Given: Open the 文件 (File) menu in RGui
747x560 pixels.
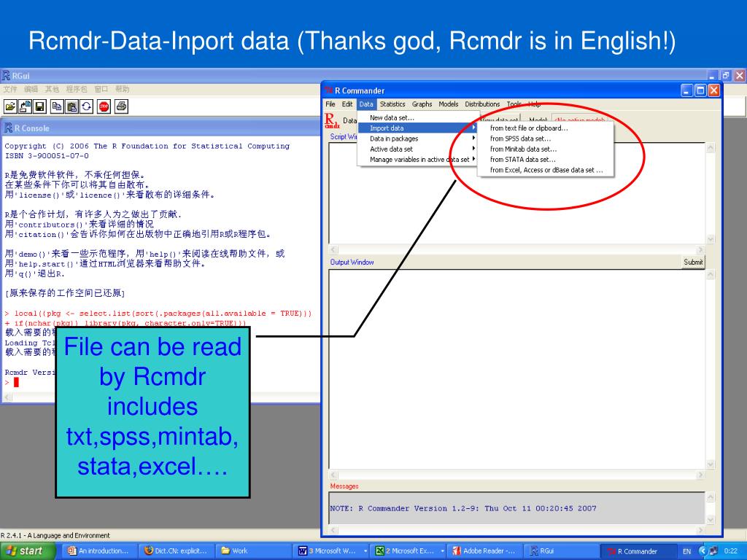Looking at the screenshot, I should pyautogui.click(x=9, y=89).
